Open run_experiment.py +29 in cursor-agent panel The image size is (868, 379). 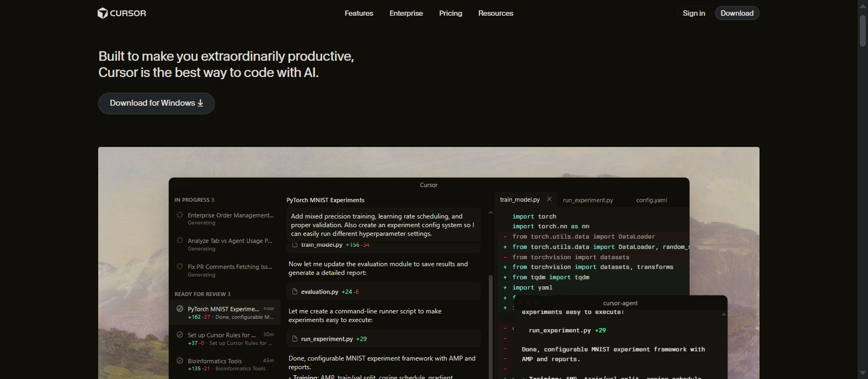pyautogui.click(x=617, y=330)
